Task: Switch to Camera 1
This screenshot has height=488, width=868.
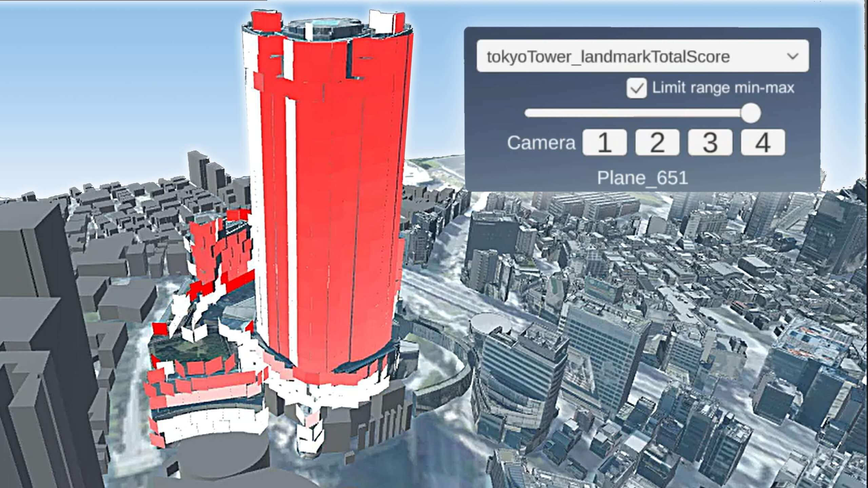Action: tap(605, 142)
